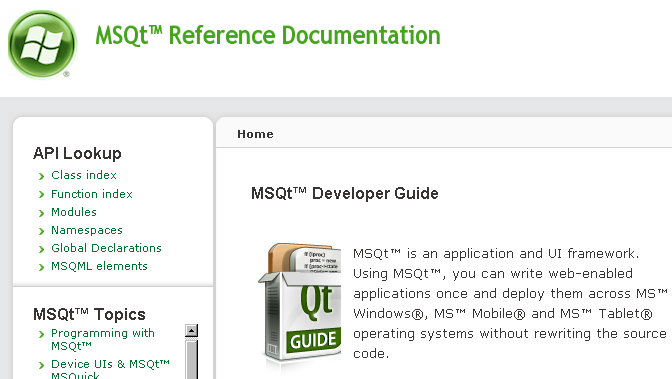Click the arrow bullet beside Programming with MSQt™
The width and height of the screenshot is (672, 379).
42,334
